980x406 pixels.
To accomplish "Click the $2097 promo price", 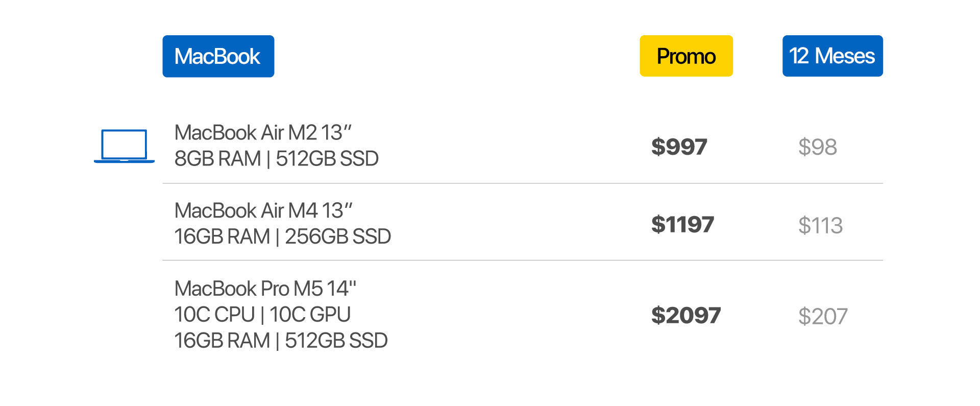I will pos(685,316).
